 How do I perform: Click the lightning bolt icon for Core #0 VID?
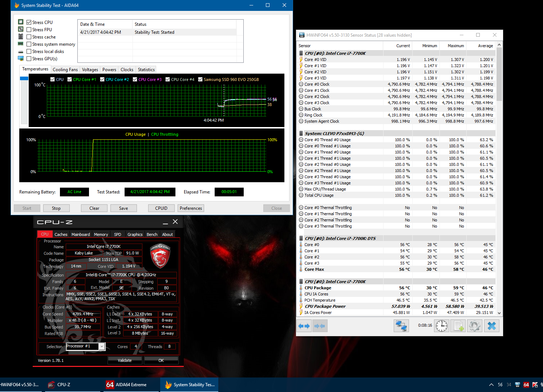tap(301, 60)
